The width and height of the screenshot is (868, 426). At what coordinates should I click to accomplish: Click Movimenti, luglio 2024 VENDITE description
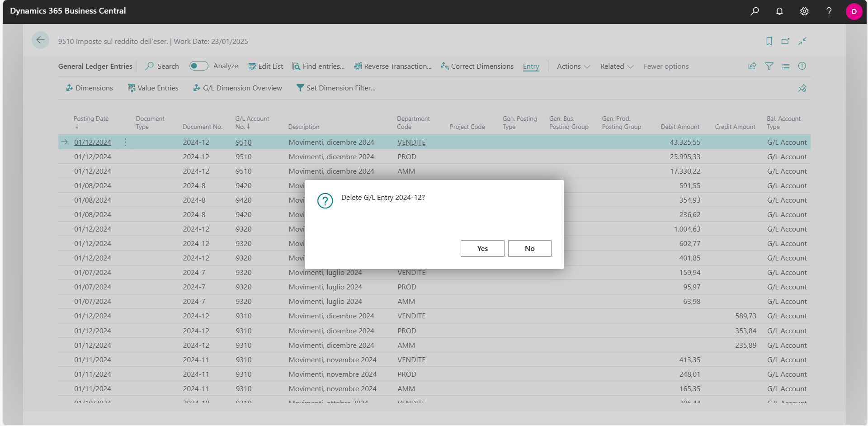tap(325, 272)
